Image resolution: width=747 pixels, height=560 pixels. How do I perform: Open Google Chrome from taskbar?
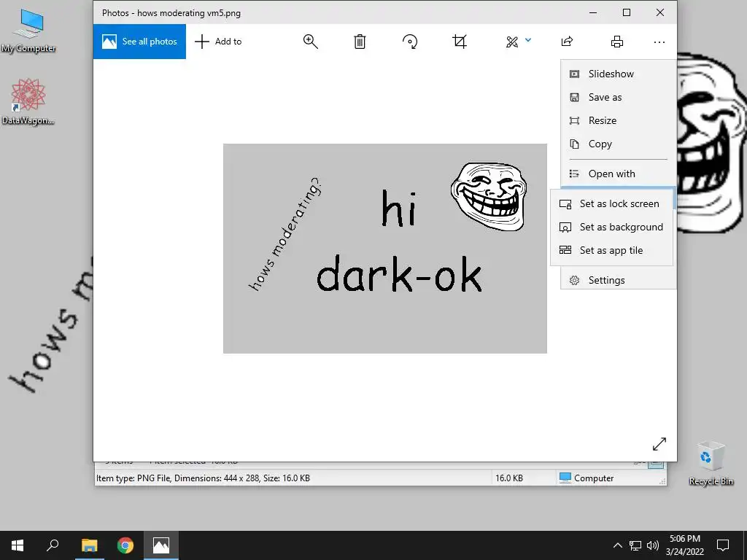[125, 545]
